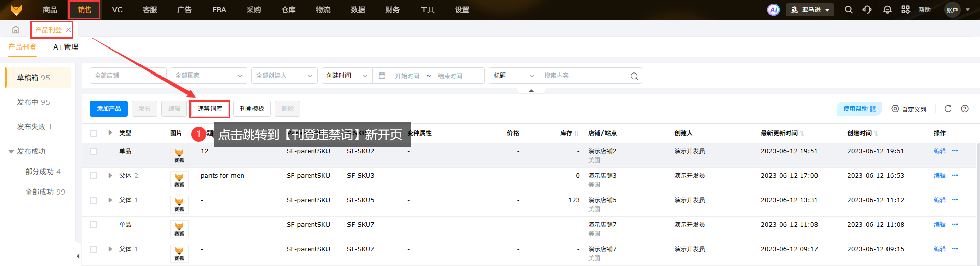Click 编辑 link in pants for men row
980x266 pixels.
point(940,175)
